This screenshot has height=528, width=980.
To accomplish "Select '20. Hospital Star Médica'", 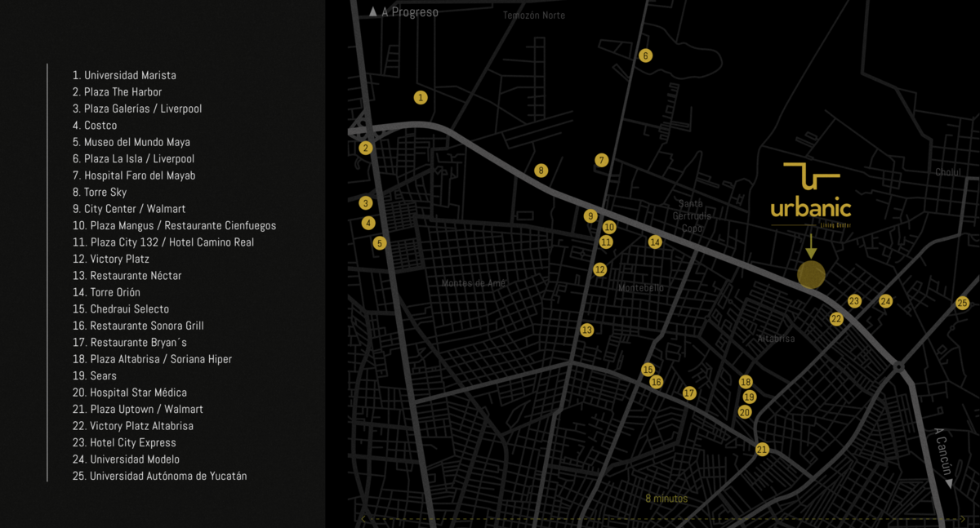I will click(130, 393).
